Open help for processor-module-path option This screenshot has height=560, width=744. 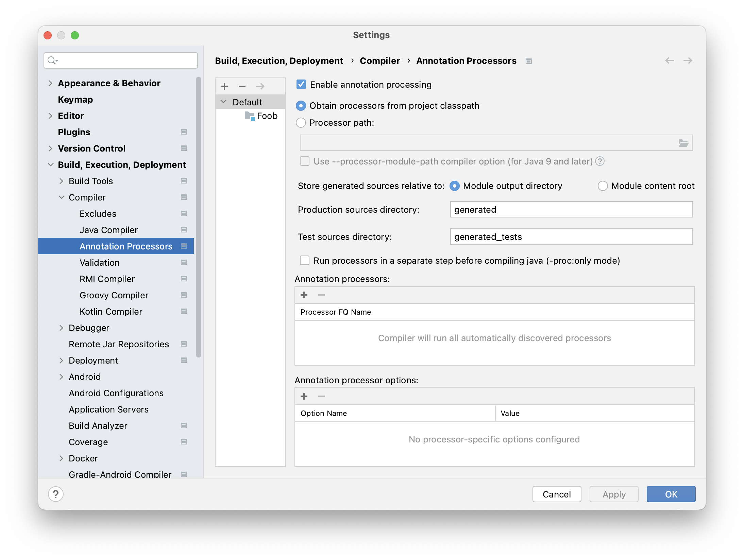600,161
